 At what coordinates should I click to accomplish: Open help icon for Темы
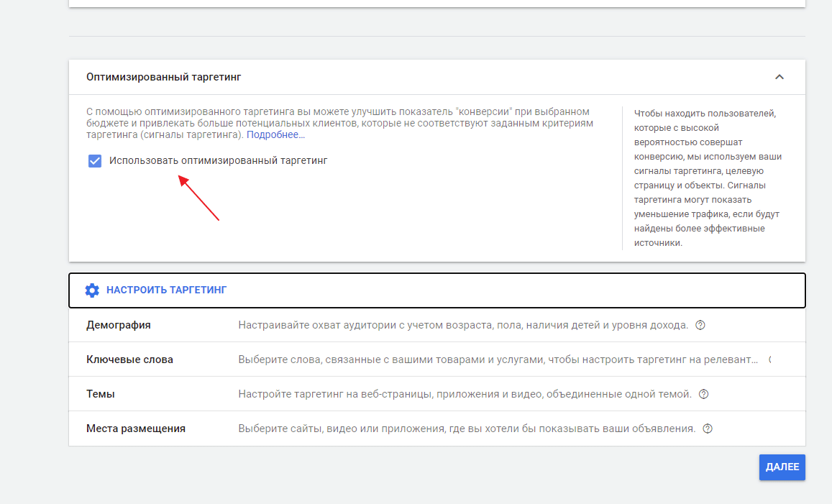pos(703,394)
